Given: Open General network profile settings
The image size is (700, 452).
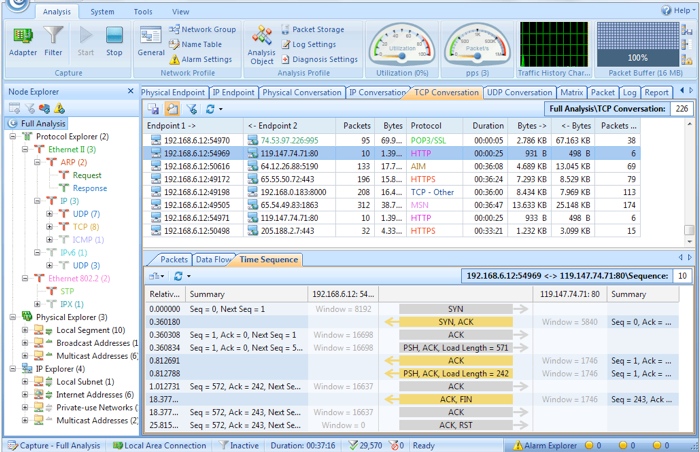Looking at the screenshot, I should tap(151, 41).
